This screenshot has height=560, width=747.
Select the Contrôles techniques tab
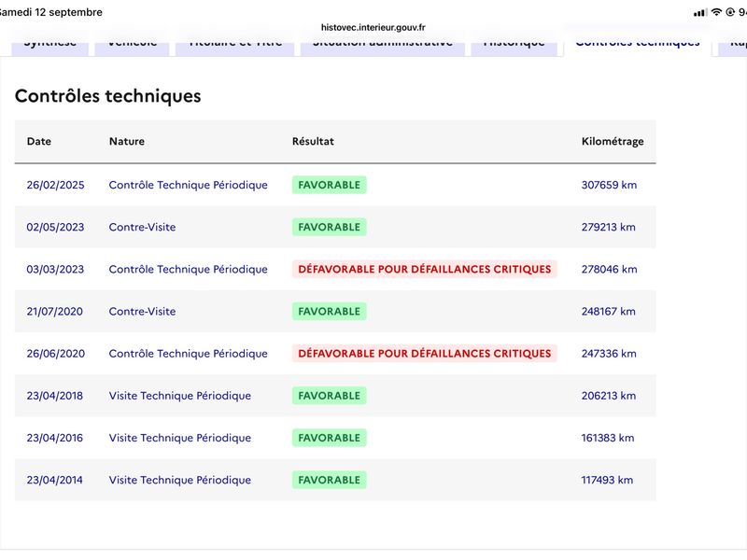pyautogui.click(x=638, y=46)
